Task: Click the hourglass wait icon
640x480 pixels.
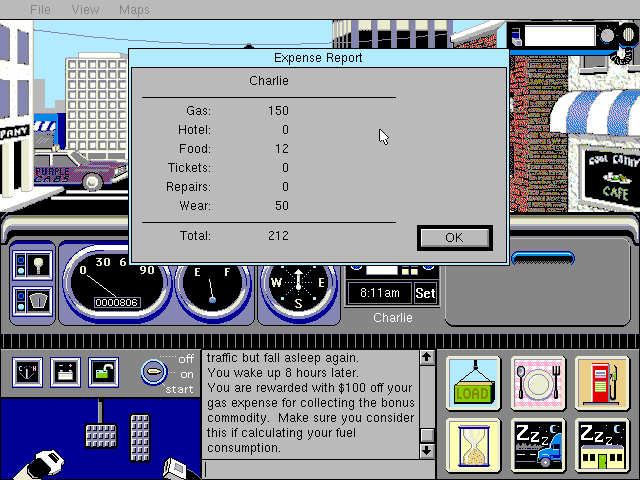Action: (x=473, y=445)
